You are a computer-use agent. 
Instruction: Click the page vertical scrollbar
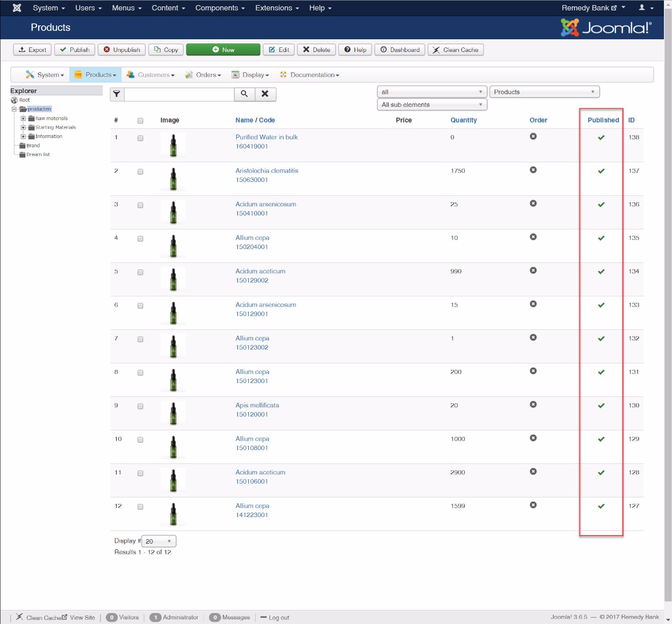(x=668, y=312)
